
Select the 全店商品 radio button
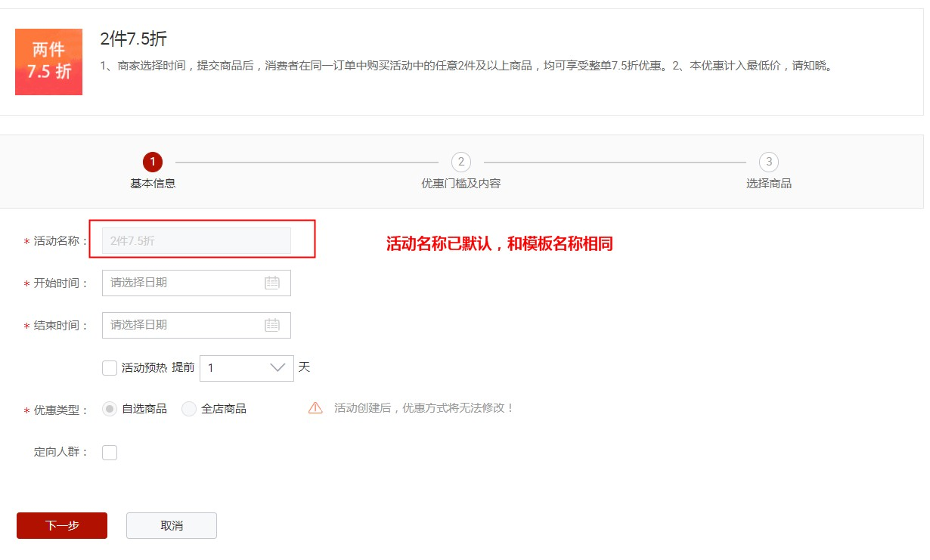point(188,408)
